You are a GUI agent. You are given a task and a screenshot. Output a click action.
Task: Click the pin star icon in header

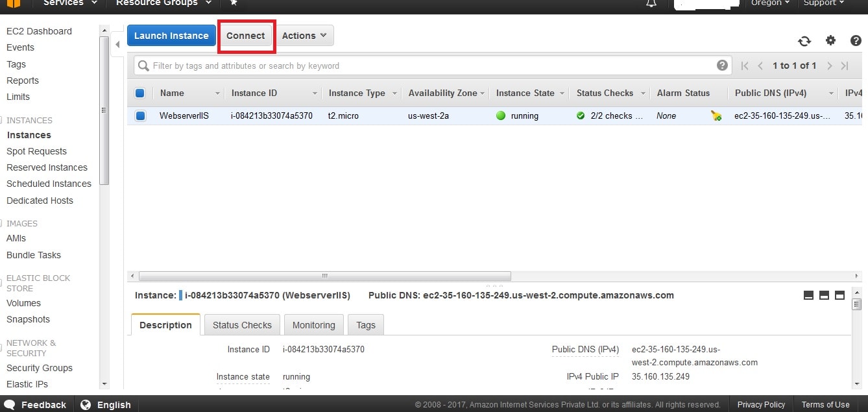click(x=234, y=3)
